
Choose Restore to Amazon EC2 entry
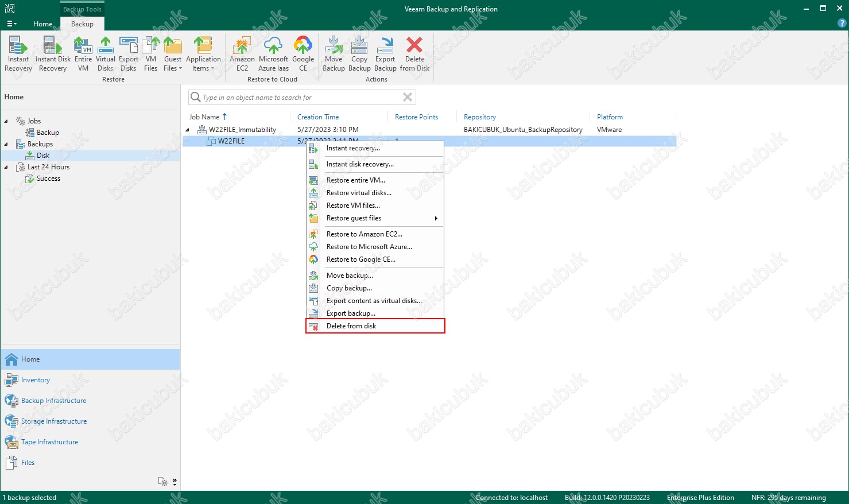coord(375,234)
